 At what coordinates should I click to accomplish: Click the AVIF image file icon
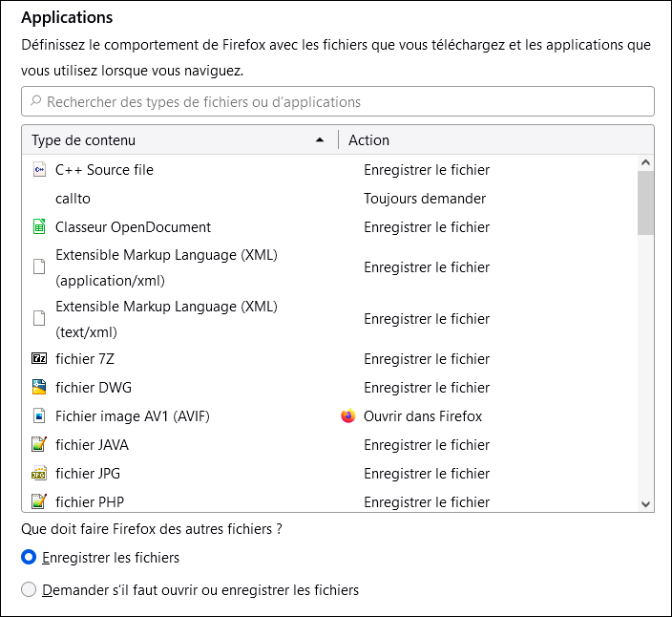39,415
